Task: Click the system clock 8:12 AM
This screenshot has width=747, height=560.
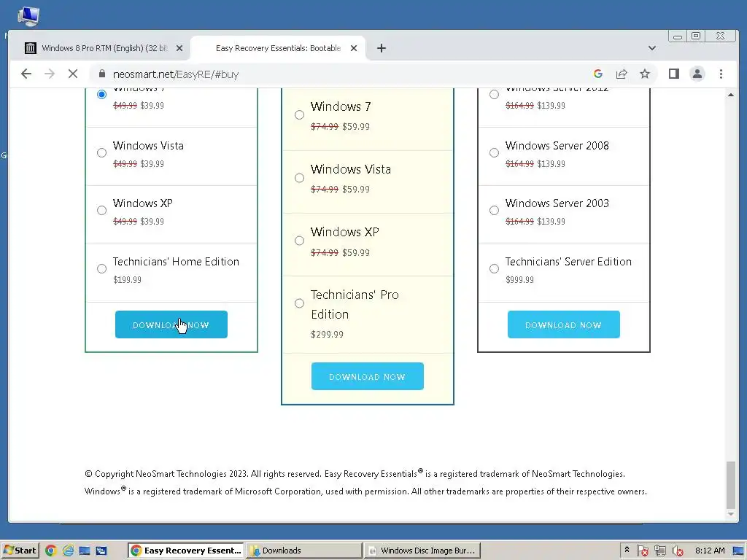Action: tap(709, 551)
